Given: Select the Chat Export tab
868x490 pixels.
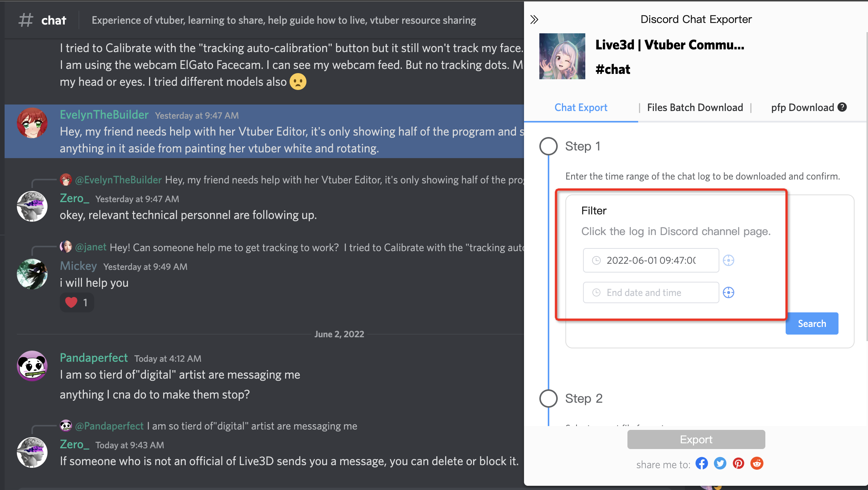Looking at the screenshot, I should tap(581, 107).
